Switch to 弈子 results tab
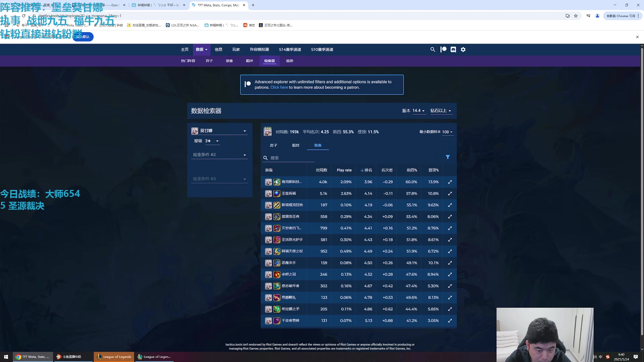The height and width of the screenshot is (362, 644). (x=273, y=145)
